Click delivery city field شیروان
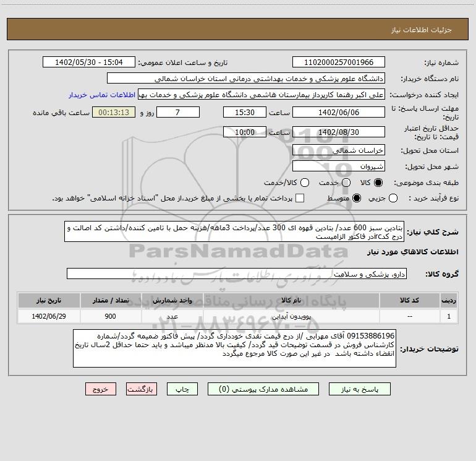 pos(339,166)
